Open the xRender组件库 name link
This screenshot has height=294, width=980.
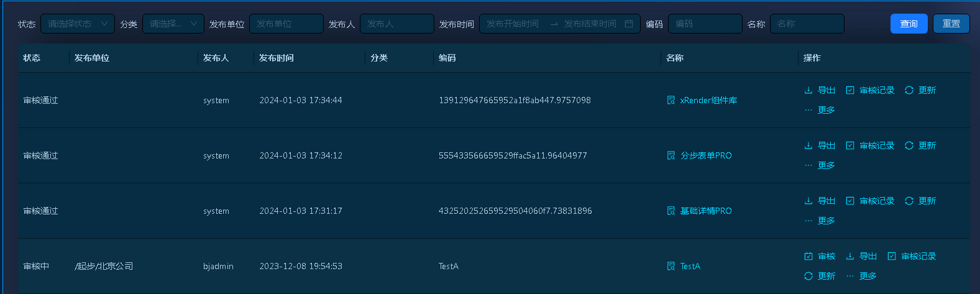click(708, 100)
